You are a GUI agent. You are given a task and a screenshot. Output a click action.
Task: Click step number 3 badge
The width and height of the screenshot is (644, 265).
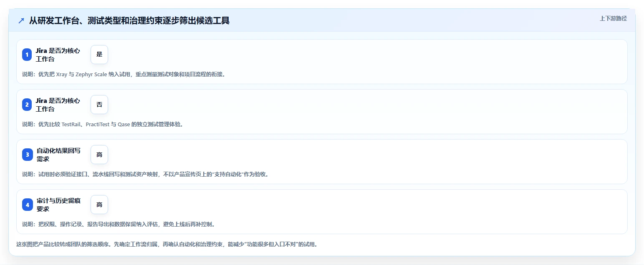tap(27, 155)
